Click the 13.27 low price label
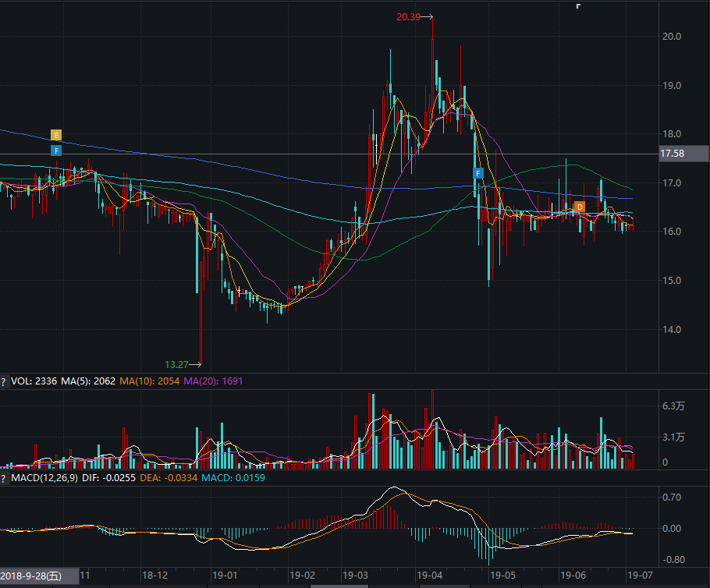 point(177,364)
